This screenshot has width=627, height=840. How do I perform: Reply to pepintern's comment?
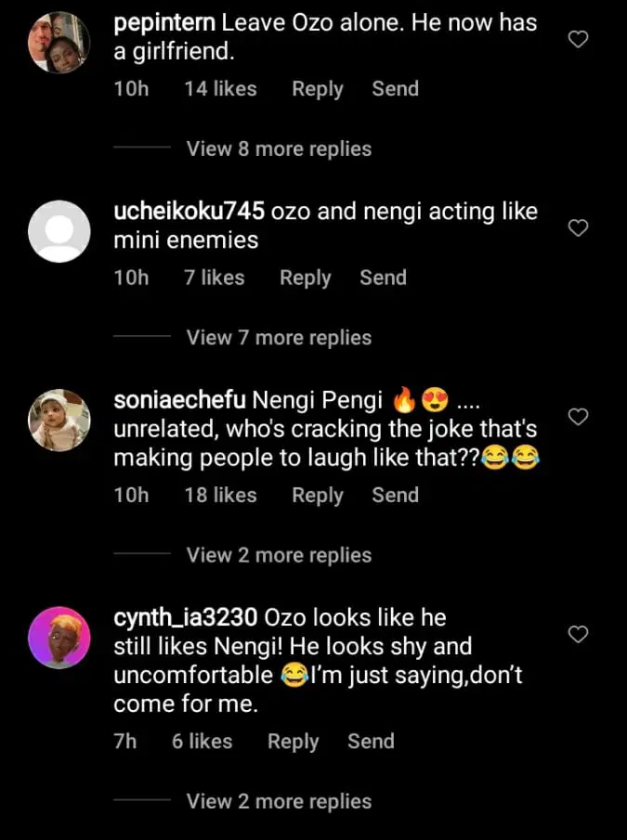(x=318, y=89)
